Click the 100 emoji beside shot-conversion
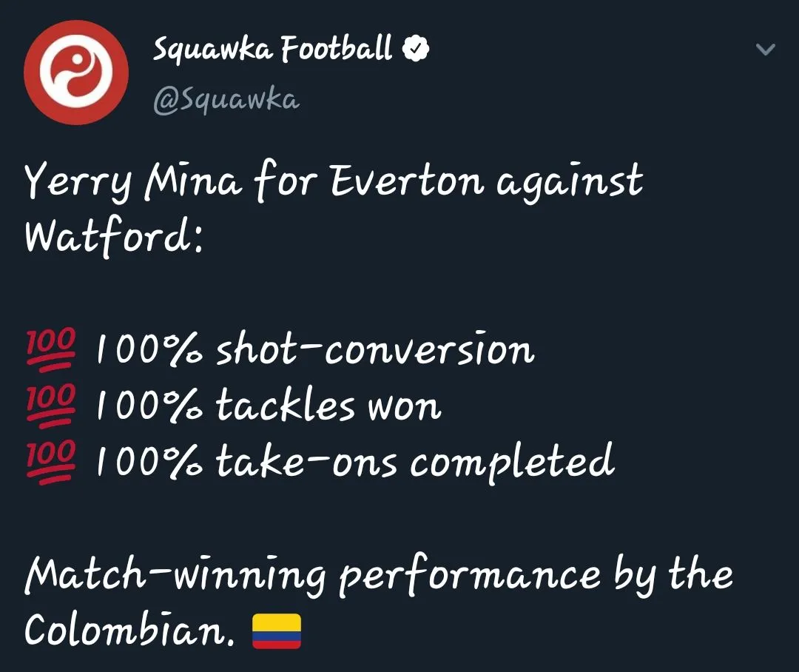799x672 pixels. tap(50, 349)
